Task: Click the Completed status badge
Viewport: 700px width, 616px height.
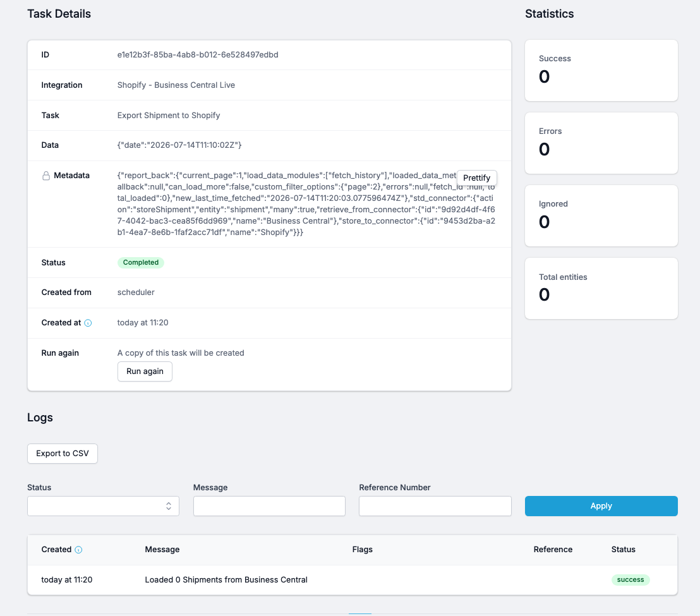Action: click(x=141, y=262)
